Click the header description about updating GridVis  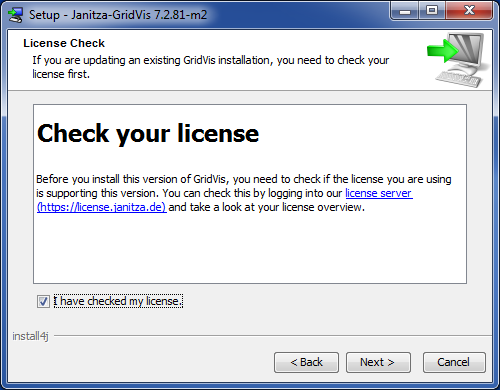coord(210,67)
